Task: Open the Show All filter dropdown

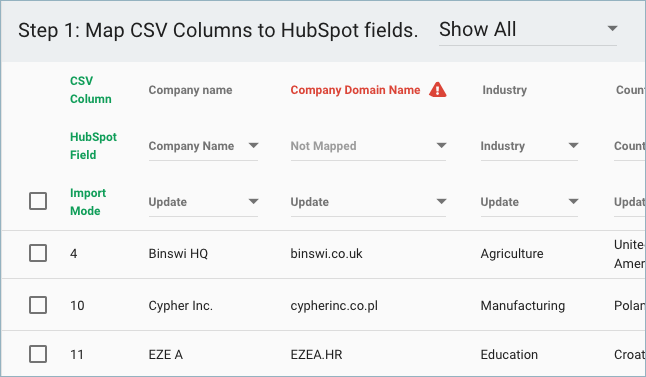Action: click(528, 30)
